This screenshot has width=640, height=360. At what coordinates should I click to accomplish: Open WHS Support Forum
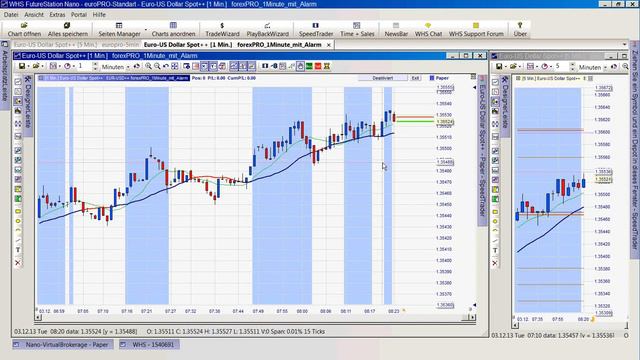click(x=476, y=30)
